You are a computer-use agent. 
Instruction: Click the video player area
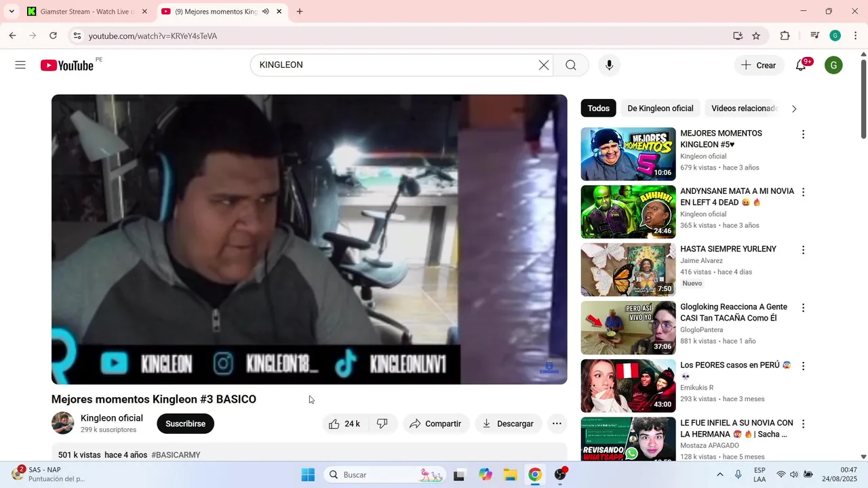pos(309,239)
